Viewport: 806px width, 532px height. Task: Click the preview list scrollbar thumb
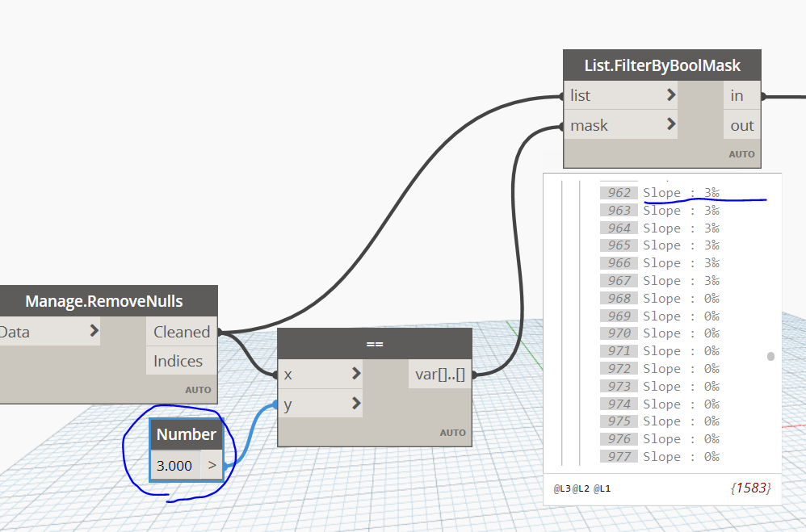(770, 356)
